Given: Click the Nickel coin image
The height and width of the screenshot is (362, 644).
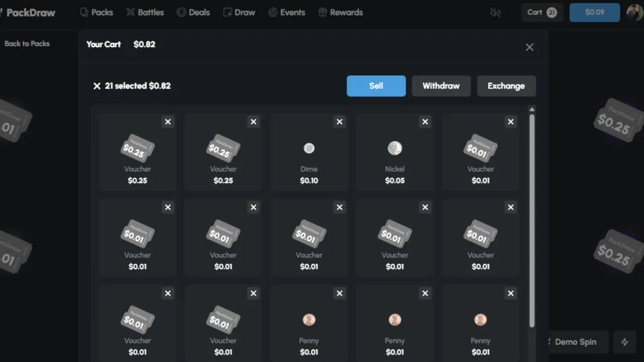Looking at the screenshot, I should pyautogui.click(x=395, y=148).
